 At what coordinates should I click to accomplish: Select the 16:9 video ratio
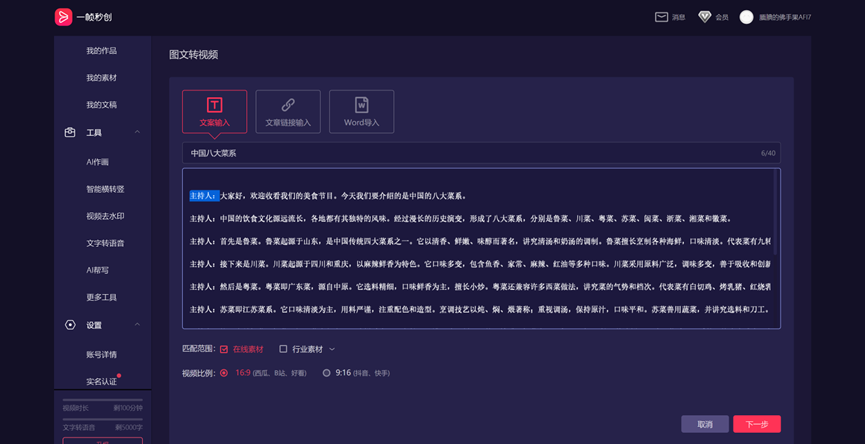[224, 373]
